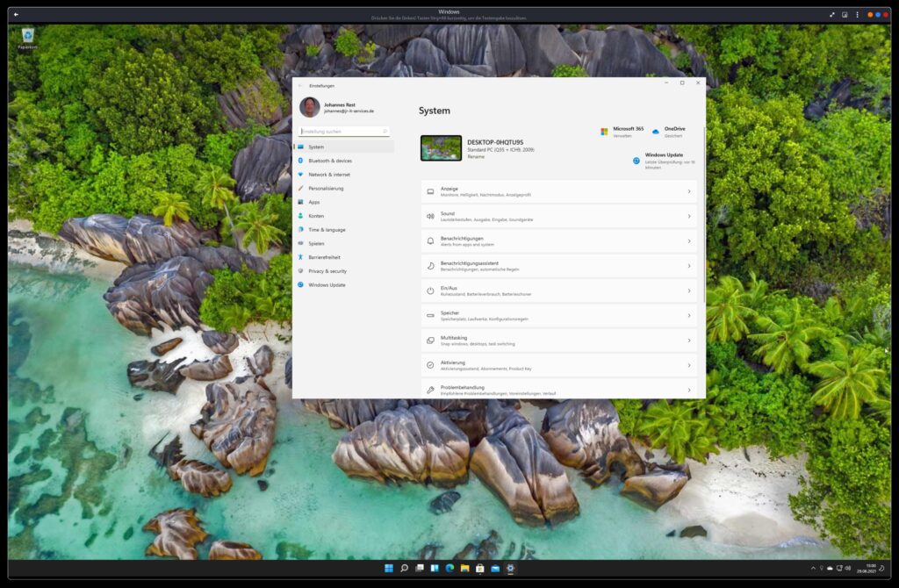Click the OneDrive cloud icon

point(655,132)
